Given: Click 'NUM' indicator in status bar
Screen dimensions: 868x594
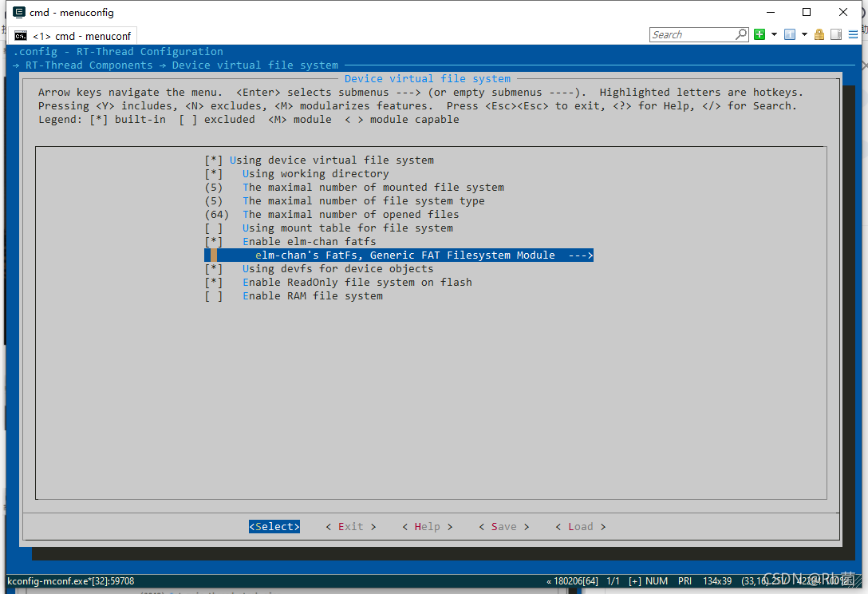Looking at the screenshot, I should [x=657, y=581].
